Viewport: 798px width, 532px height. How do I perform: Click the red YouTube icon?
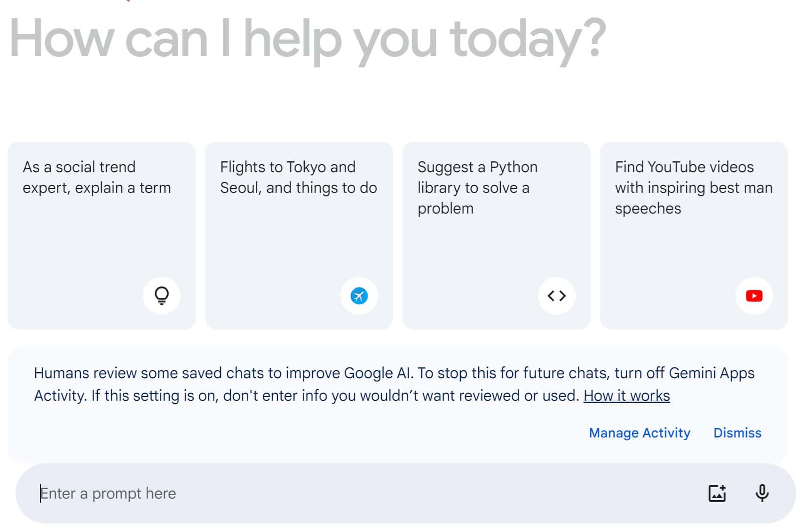(x=754, y=296)
